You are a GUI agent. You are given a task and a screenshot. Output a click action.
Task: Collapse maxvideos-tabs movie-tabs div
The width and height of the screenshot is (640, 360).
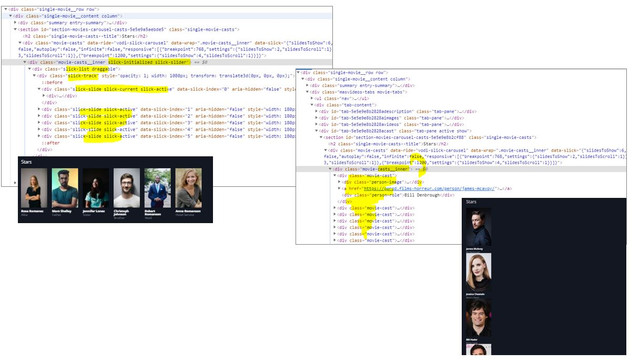308,92
